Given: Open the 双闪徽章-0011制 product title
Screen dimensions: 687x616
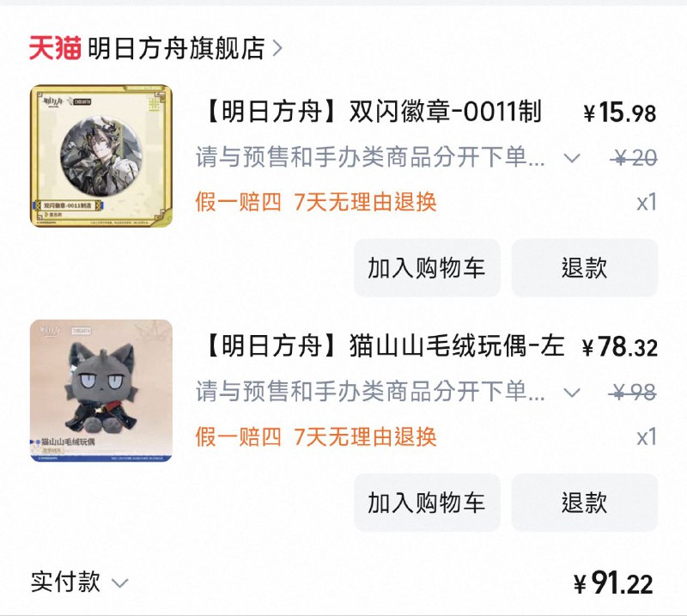Looking at the screenshot, I should tap(374, 112).
